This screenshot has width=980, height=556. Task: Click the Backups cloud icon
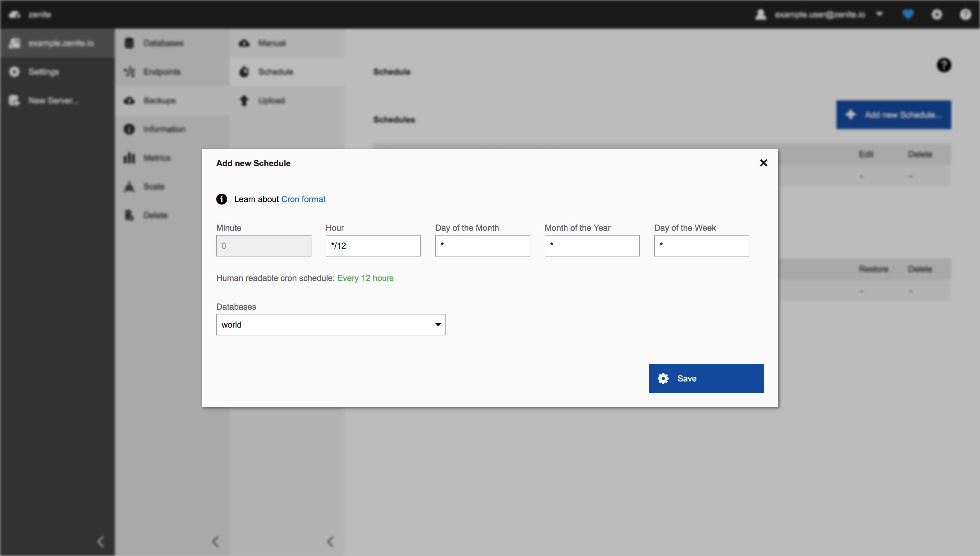click(x=130, y=100)
